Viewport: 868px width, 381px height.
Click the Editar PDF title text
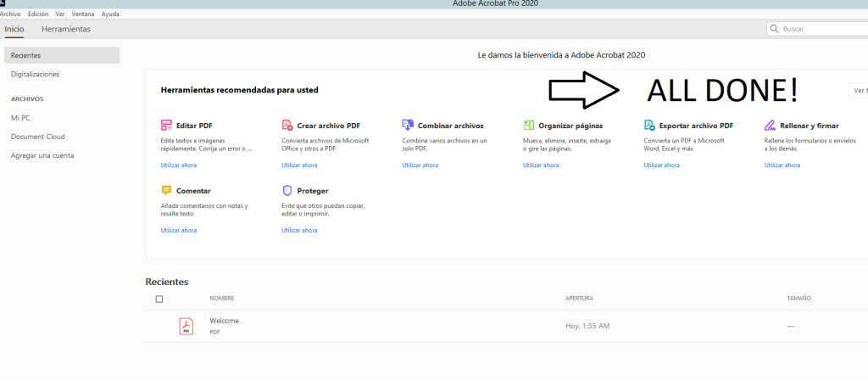click(x=194, y=126)
